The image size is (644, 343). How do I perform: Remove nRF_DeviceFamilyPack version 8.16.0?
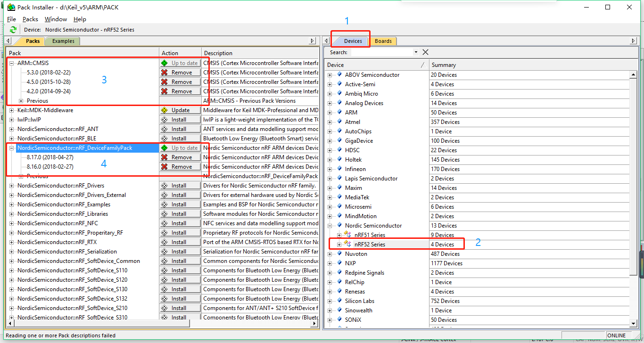pyautogui.click(x=180, y=167)
